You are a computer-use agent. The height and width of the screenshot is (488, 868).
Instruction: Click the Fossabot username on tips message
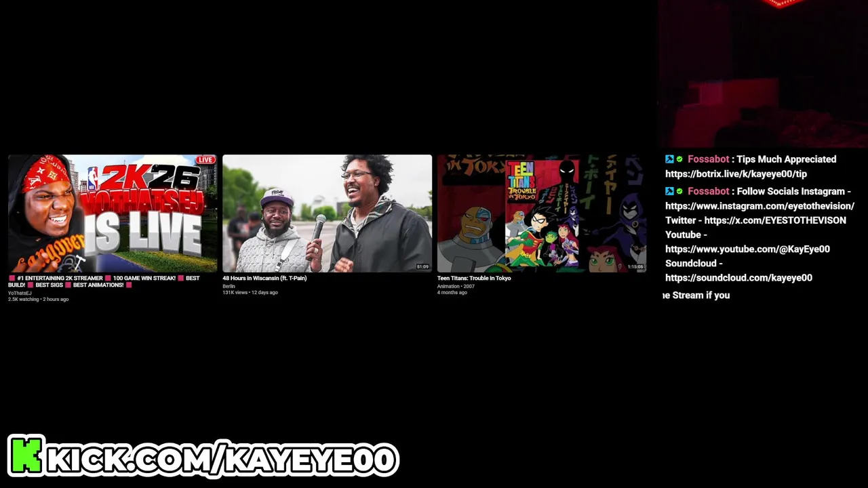click(x=708, y=159)
